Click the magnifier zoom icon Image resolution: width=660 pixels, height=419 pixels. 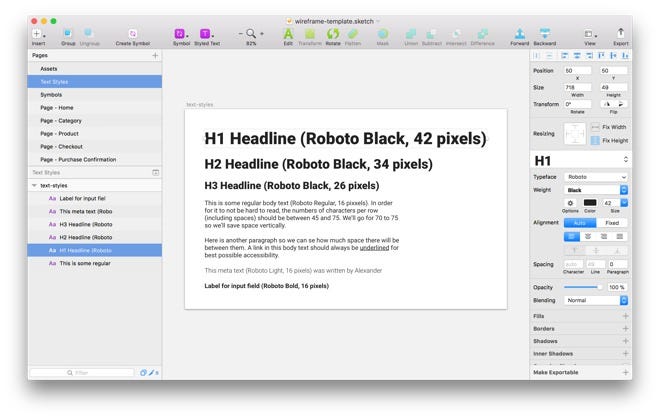click(x=251, y=33)
